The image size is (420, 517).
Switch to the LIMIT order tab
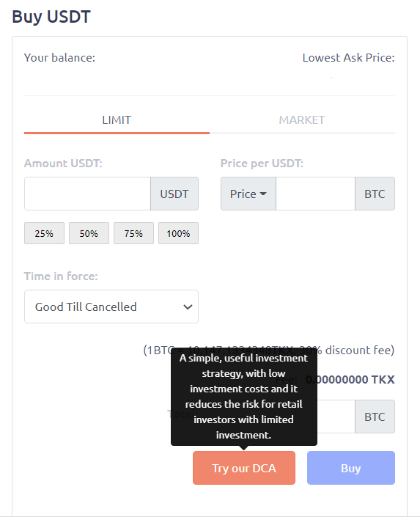click(x=117, y=120)
